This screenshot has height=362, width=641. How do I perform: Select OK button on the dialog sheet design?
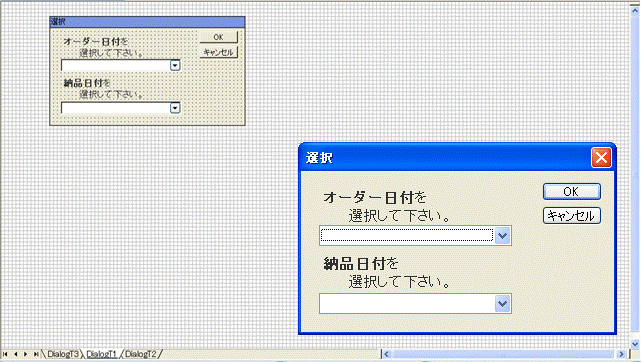[218, 37]
